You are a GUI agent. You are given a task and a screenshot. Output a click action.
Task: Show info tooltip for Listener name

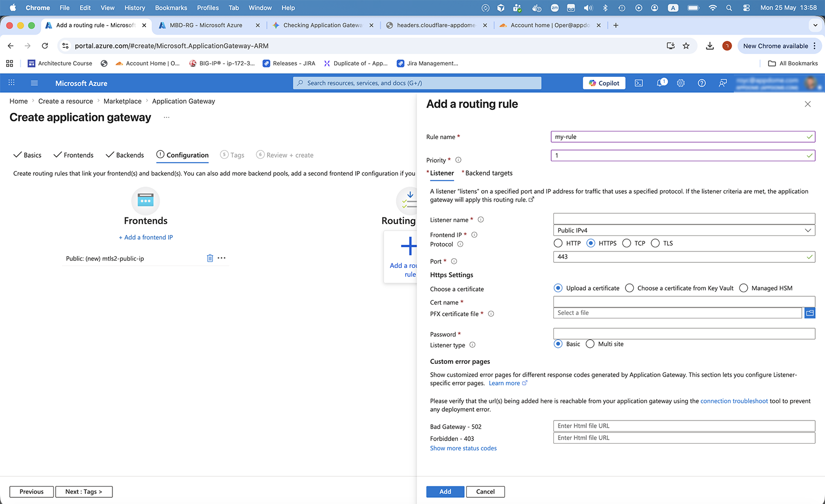[481, 220]
